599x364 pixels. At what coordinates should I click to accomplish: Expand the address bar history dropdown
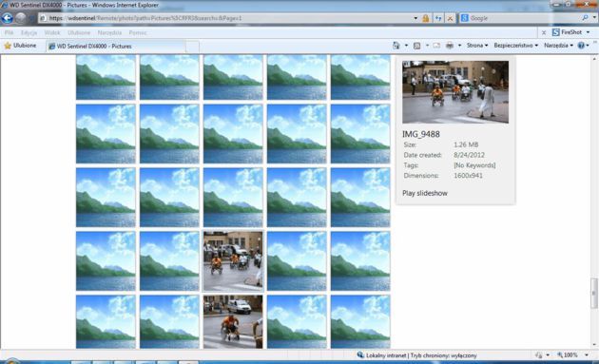pos(415,18)
